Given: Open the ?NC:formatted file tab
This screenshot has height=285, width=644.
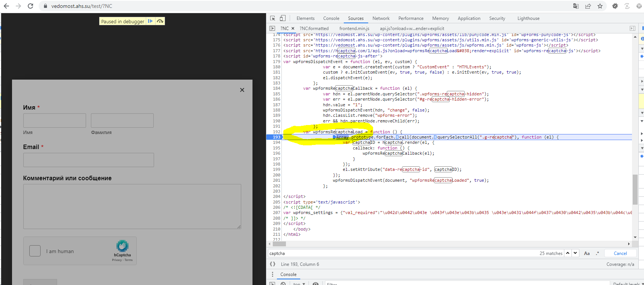Looking at the screenshot, I should [314, 29].
